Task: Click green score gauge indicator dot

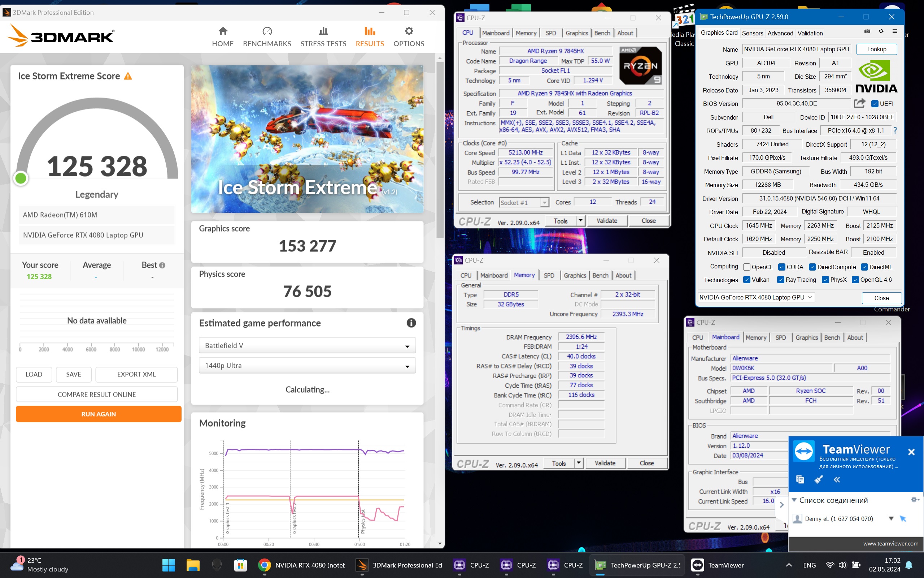Action: tap(21, 178)
